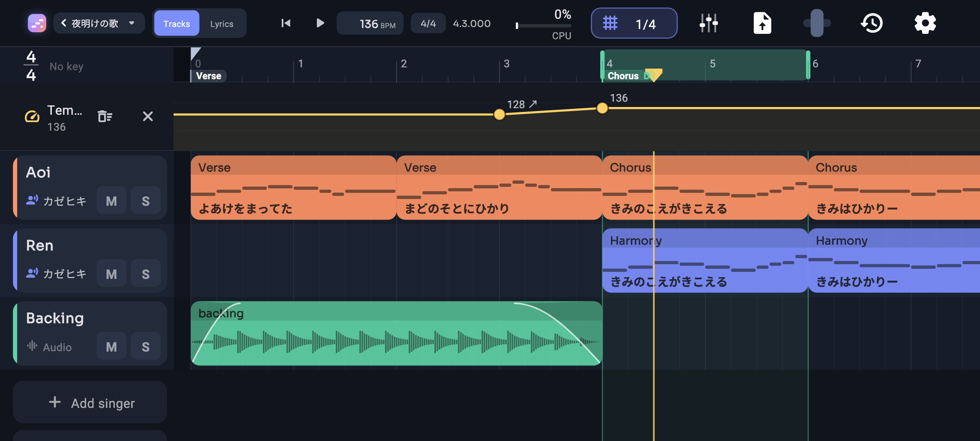This screenshot has height=441, width=980.
Task: Open the version history icon
Action: (x=872, y=23)
